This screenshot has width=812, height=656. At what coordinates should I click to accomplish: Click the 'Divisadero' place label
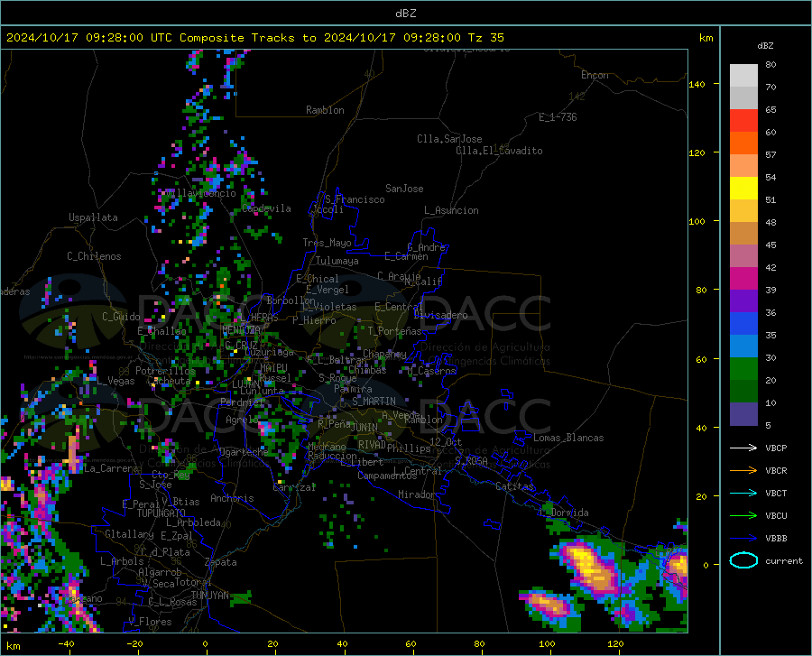coord(440,315)
